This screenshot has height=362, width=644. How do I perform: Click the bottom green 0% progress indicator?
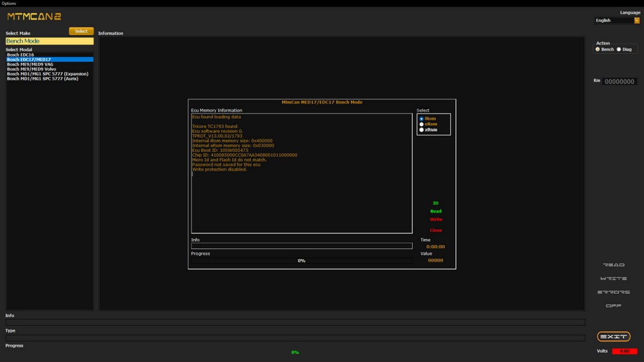pos(295,352)
